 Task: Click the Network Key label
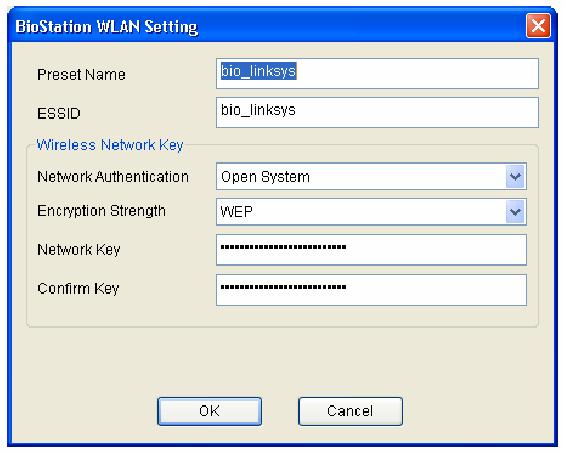[x=79, y=250]
